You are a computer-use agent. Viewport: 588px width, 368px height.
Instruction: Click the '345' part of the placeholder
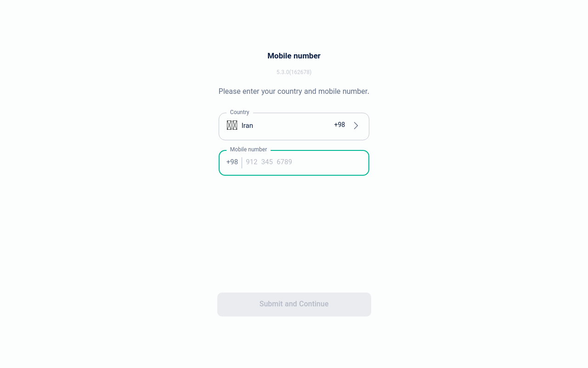tap(267, 162)
